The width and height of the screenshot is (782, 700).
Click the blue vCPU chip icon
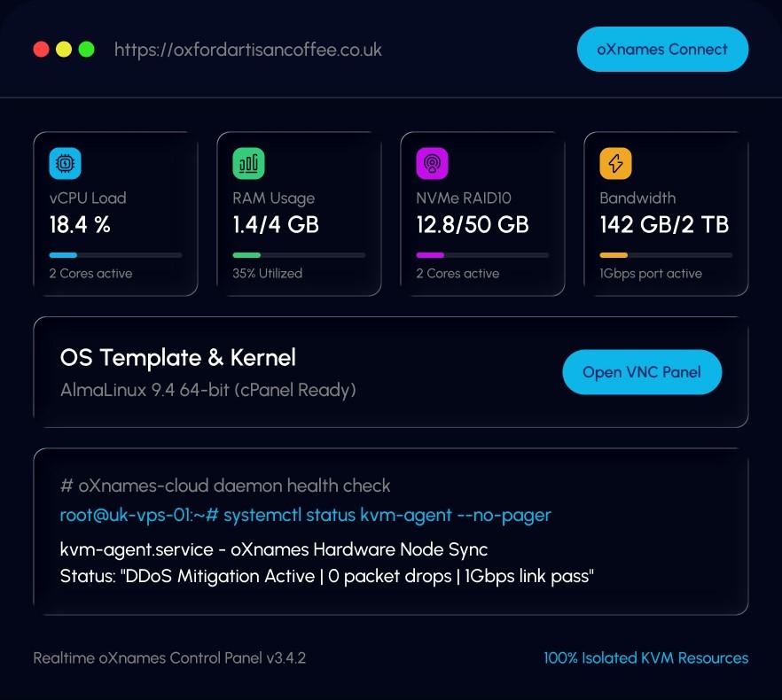point(65,163)
